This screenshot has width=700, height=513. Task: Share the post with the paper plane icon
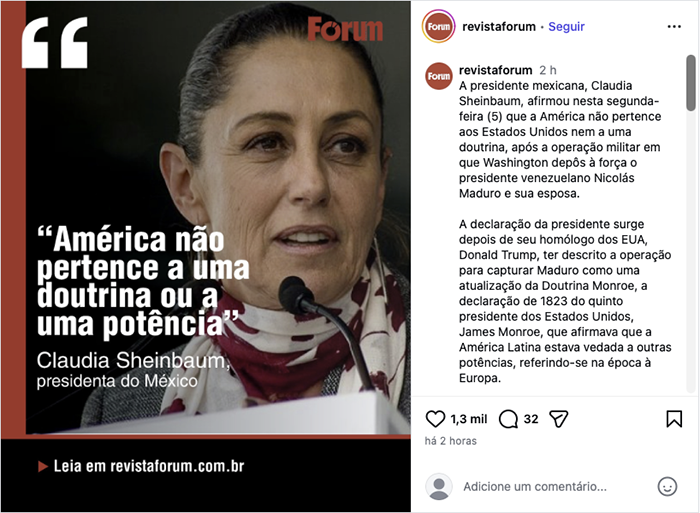[x=558, y=419]
